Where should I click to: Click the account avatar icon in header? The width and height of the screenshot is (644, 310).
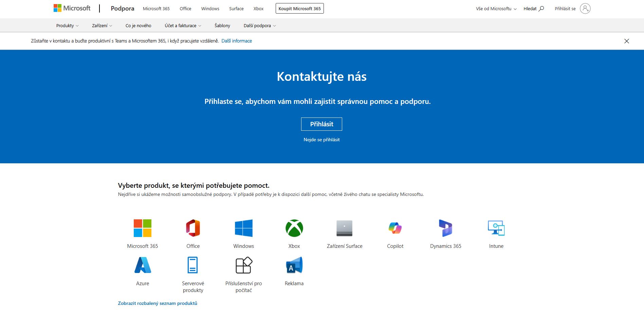pos(585,8)
